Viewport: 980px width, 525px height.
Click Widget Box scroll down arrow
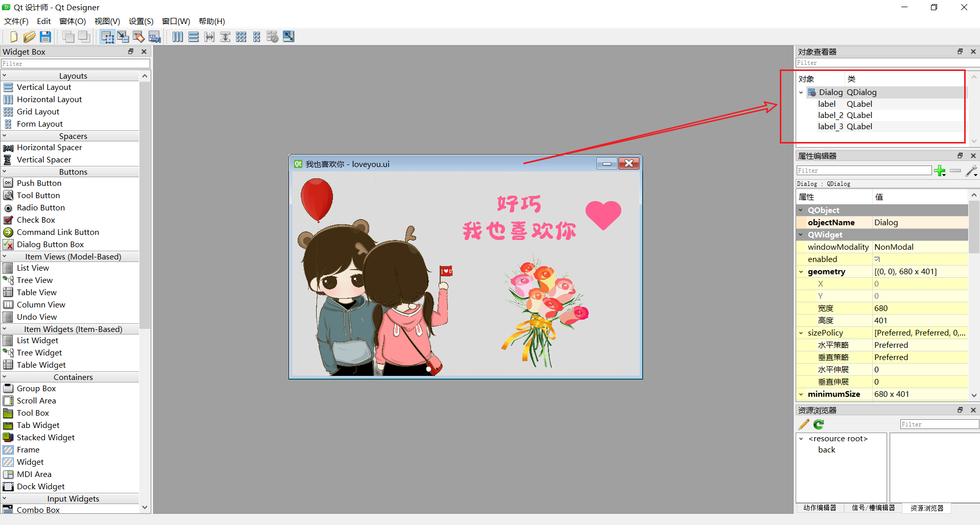pos(145,507)
